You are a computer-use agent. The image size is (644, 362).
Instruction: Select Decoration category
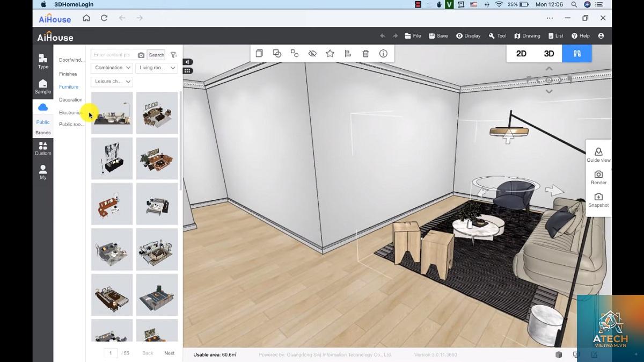click(71, 100)
